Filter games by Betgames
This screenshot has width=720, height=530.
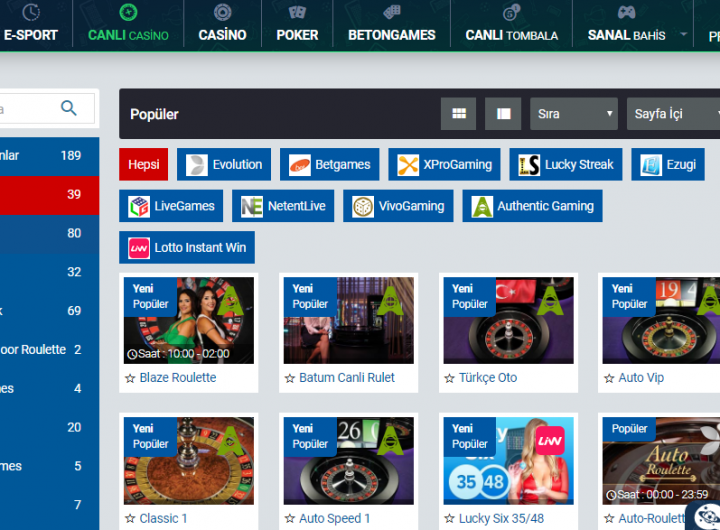(x=330, y=164)
